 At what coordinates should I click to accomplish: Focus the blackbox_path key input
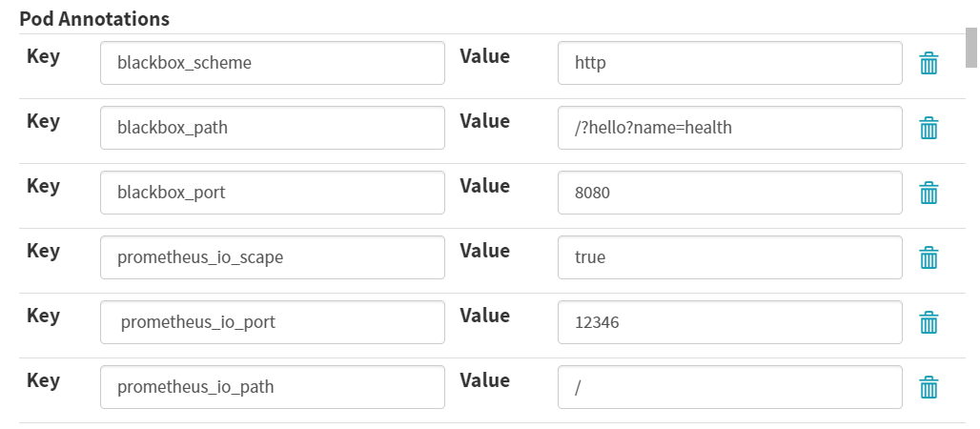(273, 128)
